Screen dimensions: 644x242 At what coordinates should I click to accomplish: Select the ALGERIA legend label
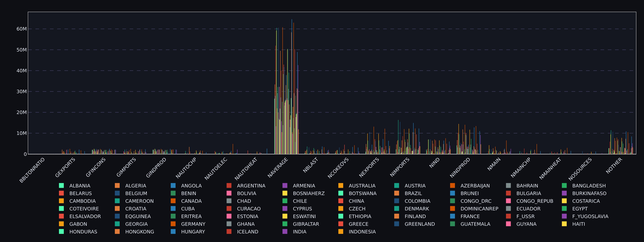coord(136,186)
